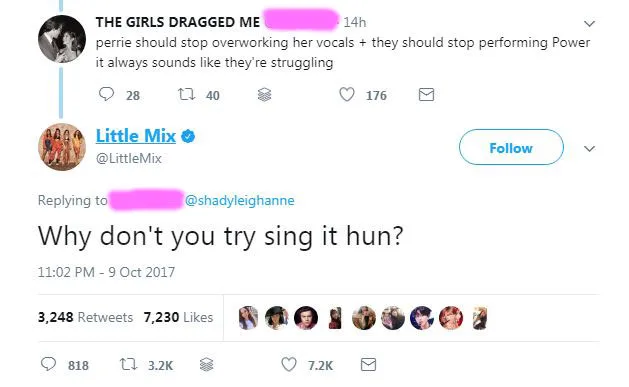Image resolution: width=629 pixels, height=387 pixels.
Task: Open the Little Mix profile picture
Action: 62,147
